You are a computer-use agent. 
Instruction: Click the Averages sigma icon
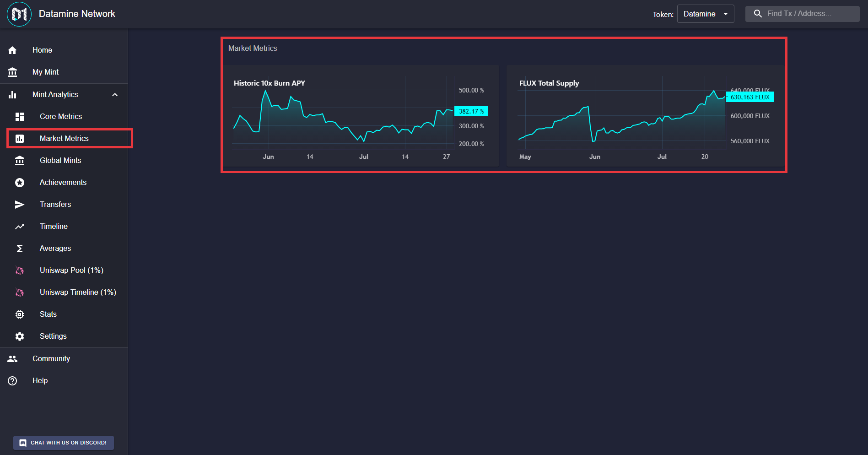click(20, 249)
